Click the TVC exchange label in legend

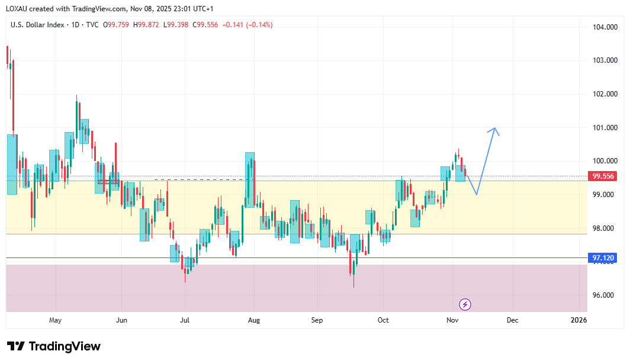[92, 25]
